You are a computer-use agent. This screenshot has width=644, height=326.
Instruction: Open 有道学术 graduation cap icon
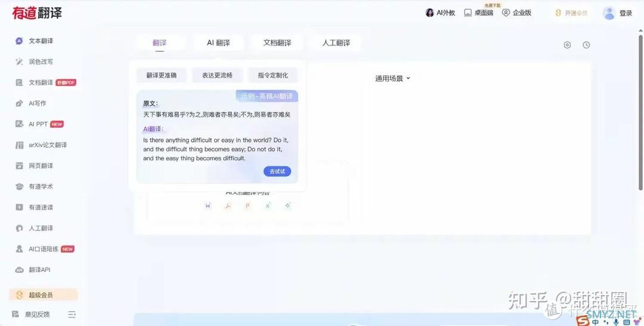point(19,187)
